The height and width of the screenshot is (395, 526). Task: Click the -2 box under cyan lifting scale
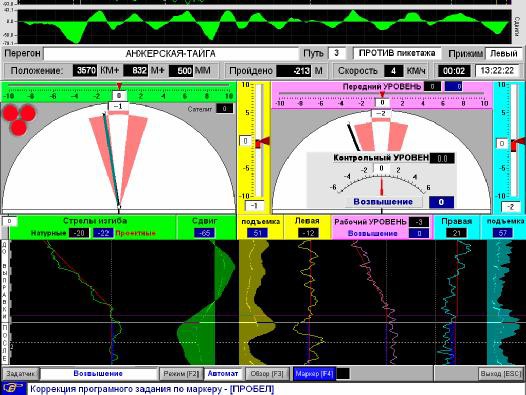point(511,207)
